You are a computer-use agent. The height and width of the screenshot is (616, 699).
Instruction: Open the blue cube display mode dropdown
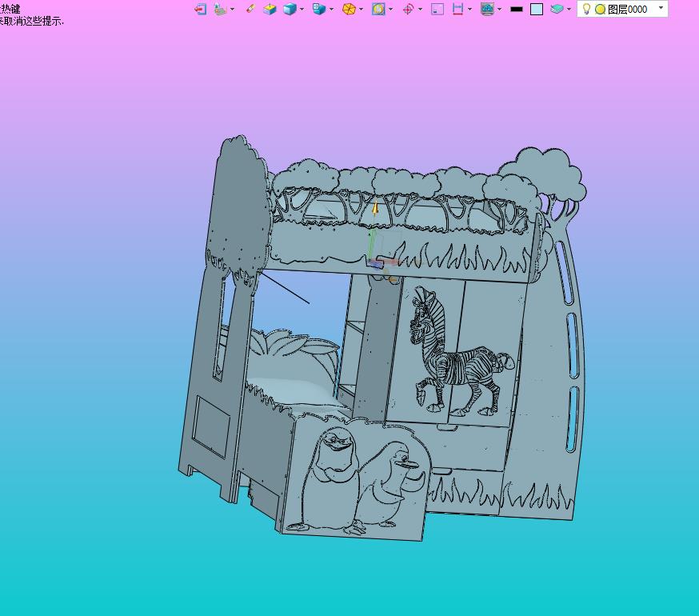302,10
